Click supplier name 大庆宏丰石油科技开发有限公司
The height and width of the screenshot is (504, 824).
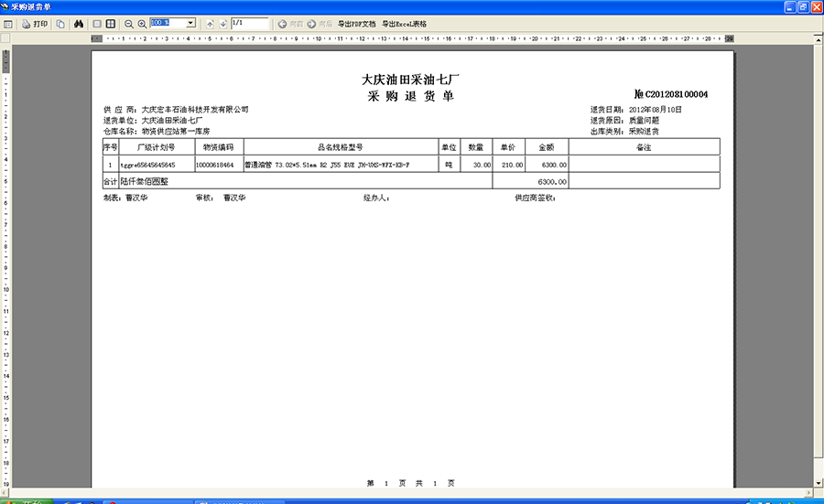[x=195, y=110]
